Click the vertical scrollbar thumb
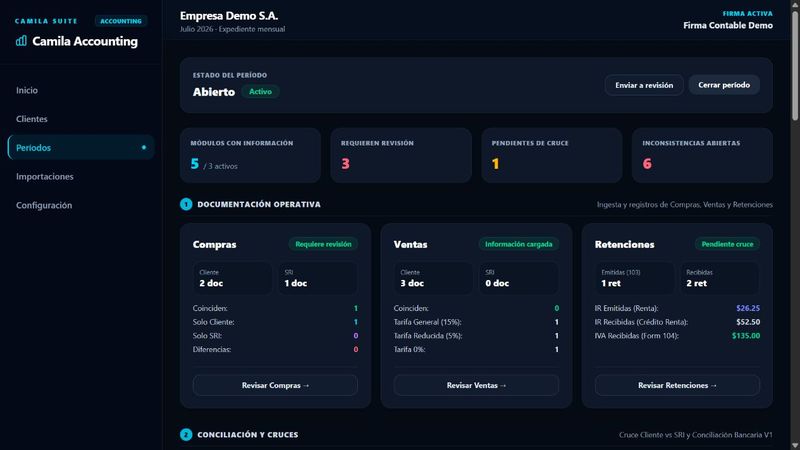 click(795, 65)
